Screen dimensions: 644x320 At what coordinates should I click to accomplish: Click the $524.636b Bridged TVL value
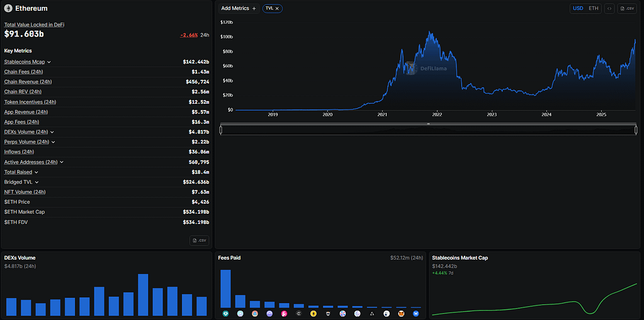point(196,182)
